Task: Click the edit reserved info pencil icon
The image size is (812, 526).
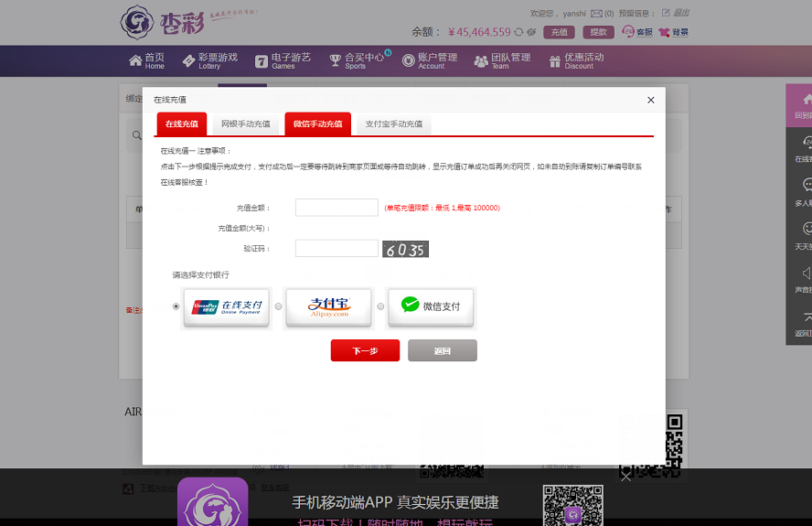Action: coord(666,13)
